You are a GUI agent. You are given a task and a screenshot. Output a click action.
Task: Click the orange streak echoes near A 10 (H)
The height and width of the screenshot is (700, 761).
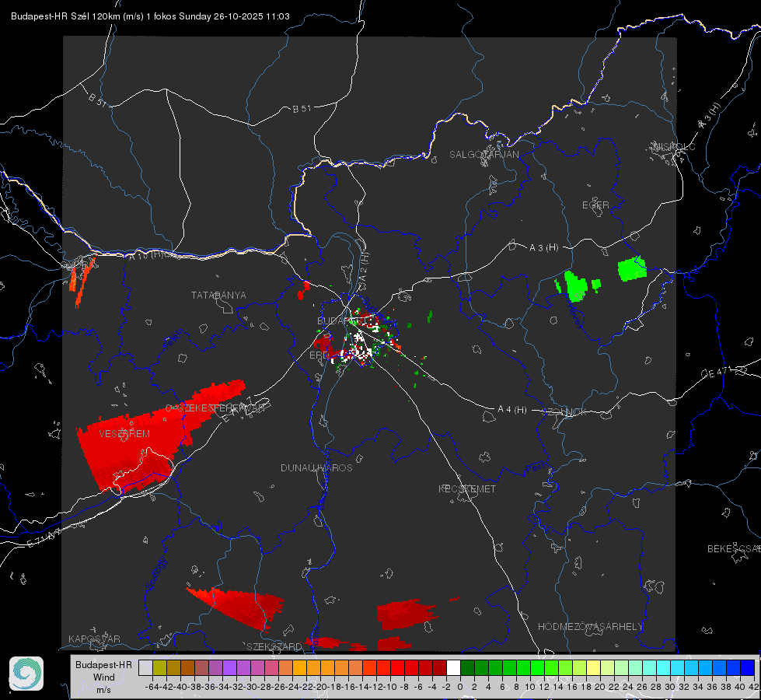click(x=82, y=281)
